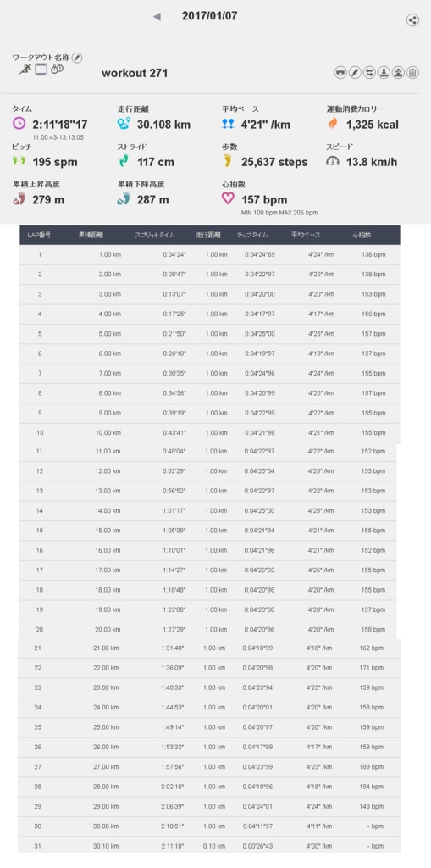Click the swap arrows icon in the action toolbar

click(x=369, y=73)
